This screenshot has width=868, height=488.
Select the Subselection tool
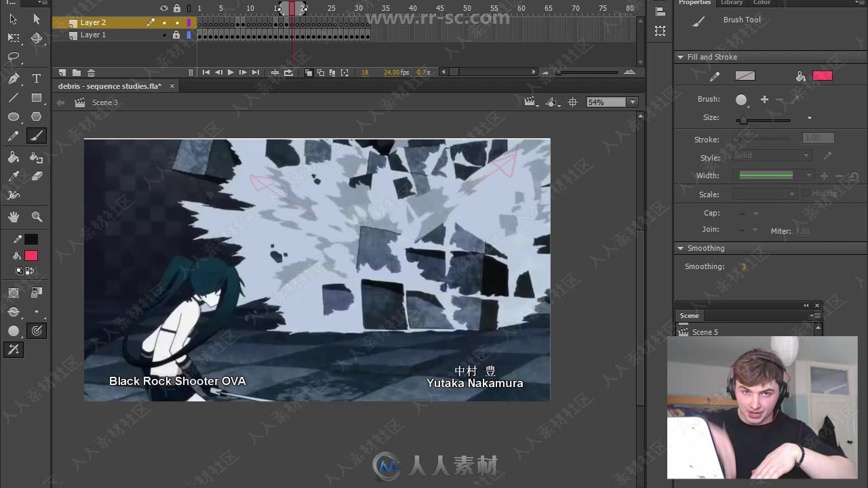point(37,19)
